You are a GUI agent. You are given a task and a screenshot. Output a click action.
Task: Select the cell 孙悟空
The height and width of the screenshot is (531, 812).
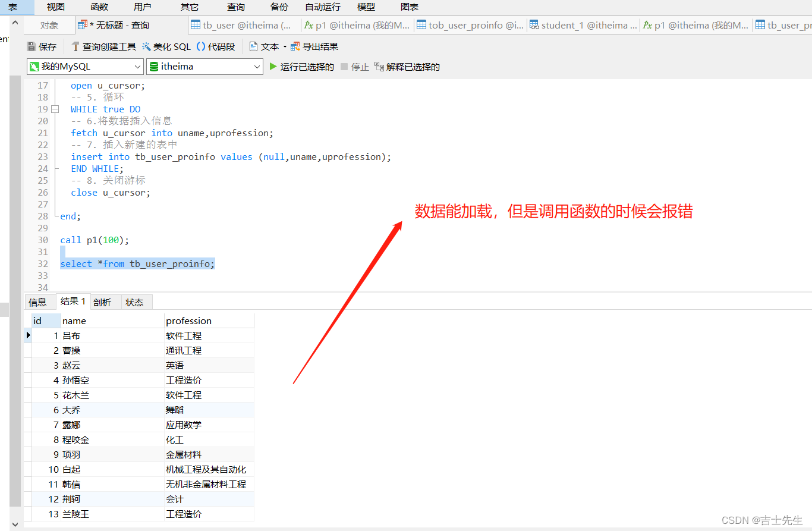112,380
